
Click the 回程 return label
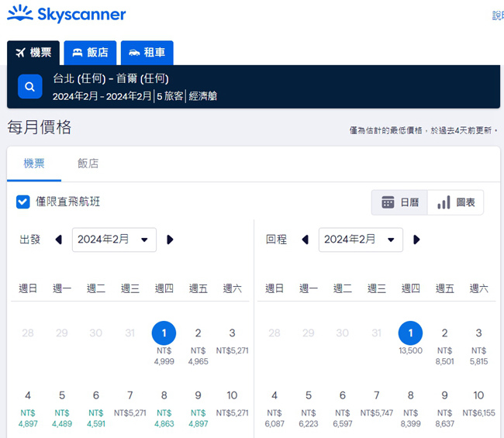(x=276, y=240)
